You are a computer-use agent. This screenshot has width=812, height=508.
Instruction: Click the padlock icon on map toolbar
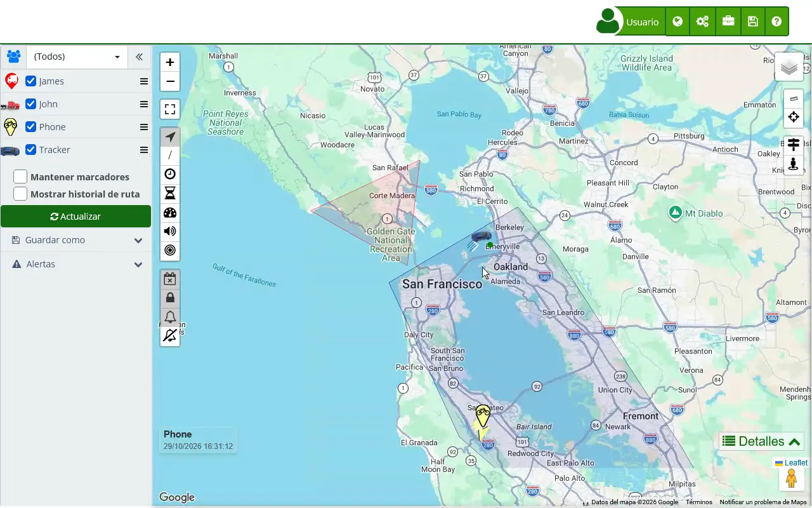(x=170, y=298)
